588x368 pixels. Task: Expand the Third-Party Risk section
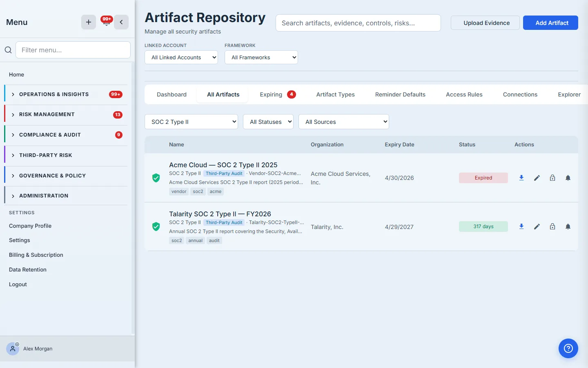pos(66,155)
